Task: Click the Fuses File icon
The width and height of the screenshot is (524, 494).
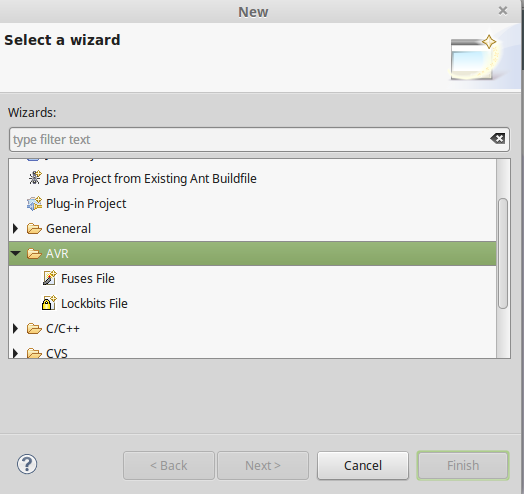Action: 49,278
